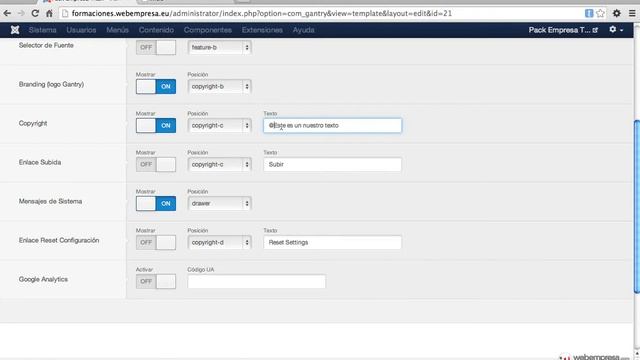The width and height of the screenshot is (640, 360).
Task: Click 'Enlace Reset Configuración' label
Action: pos(59,240)
